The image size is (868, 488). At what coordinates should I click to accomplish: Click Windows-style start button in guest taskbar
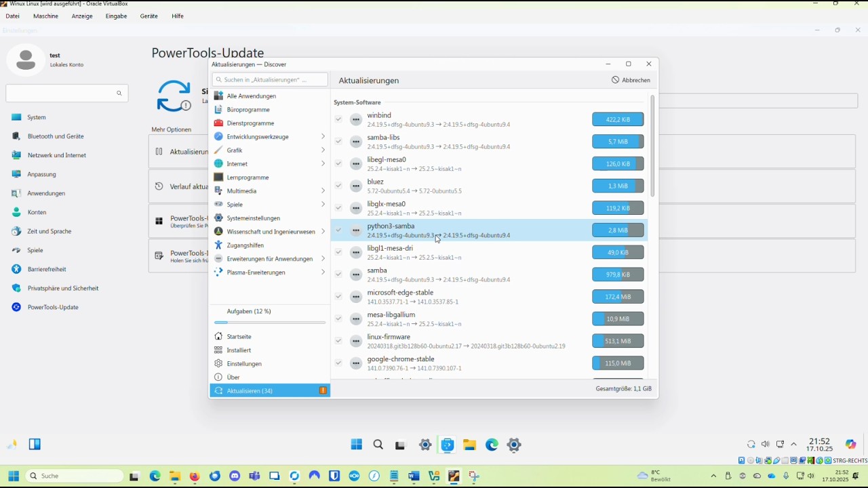click(x=356, y=445)
